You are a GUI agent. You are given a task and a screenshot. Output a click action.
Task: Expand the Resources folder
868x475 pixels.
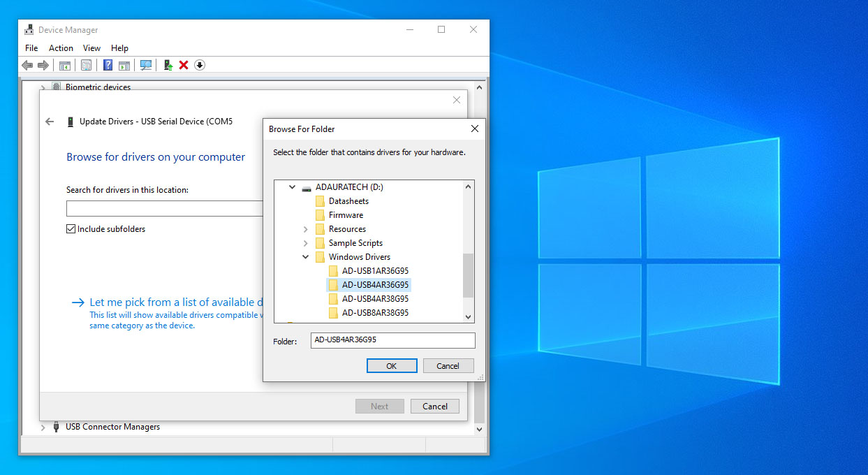point(306,229)
